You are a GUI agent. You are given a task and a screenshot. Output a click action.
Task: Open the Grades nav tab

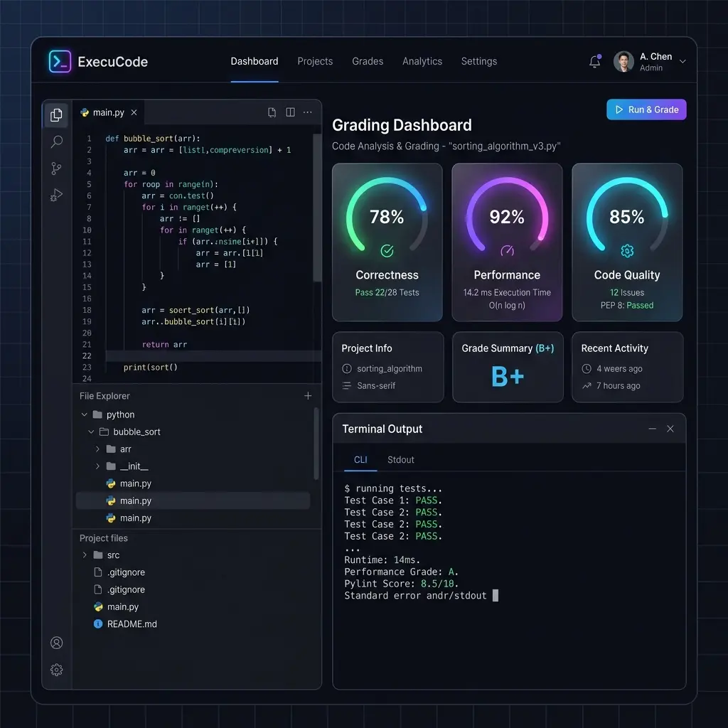[x=368, y=61]
